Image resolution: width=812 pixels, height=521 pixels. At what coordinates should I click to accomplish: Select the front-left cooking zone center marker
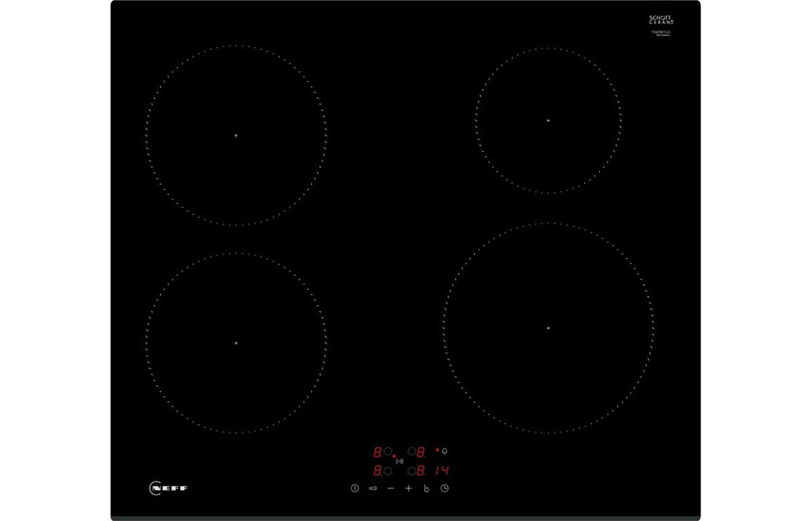pyautogui.click(x=235, y=342)
